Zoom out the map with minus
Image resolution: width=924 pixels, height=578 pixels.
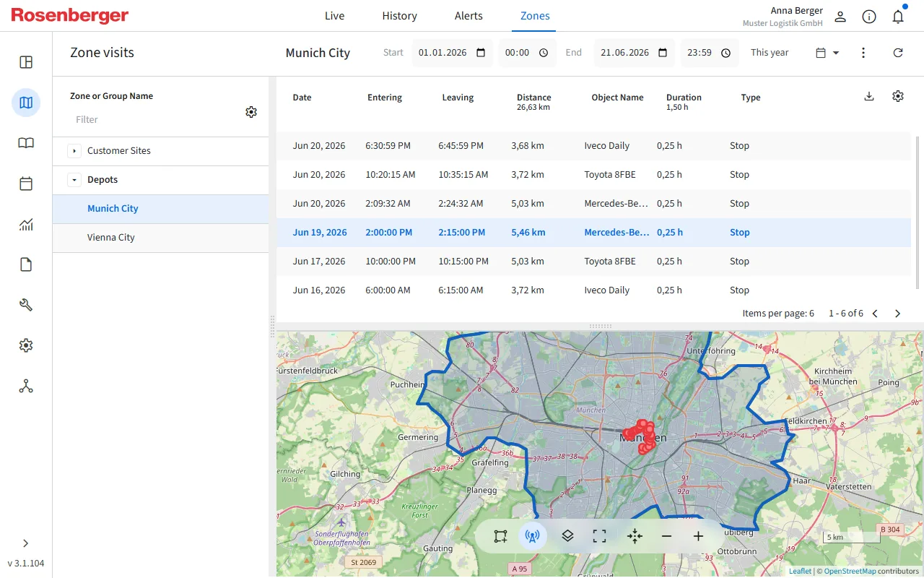(666, 536)
